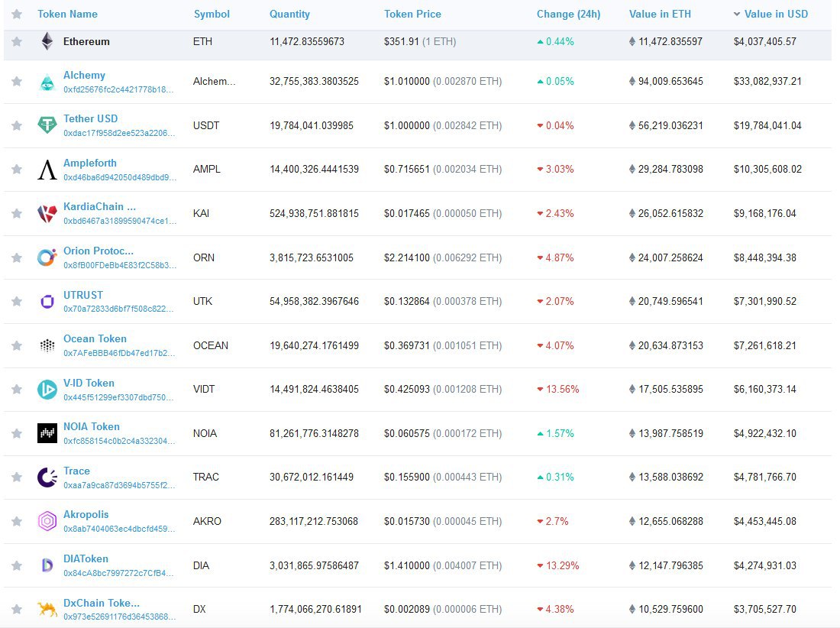This screenshot has height=628, width=840.
Task: Open the NOIA Token link
Action: click(92, 426)
